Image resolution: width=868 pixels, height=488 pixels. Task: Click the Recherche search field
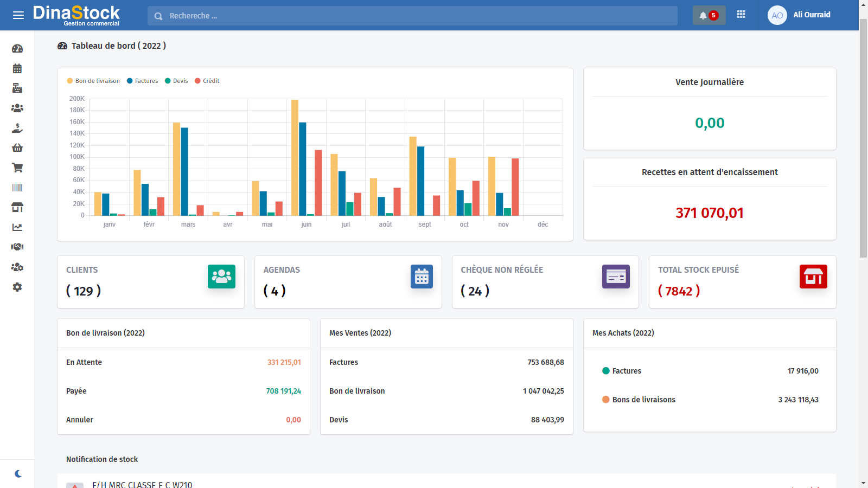pyautogui.click(x=412, y=16)
